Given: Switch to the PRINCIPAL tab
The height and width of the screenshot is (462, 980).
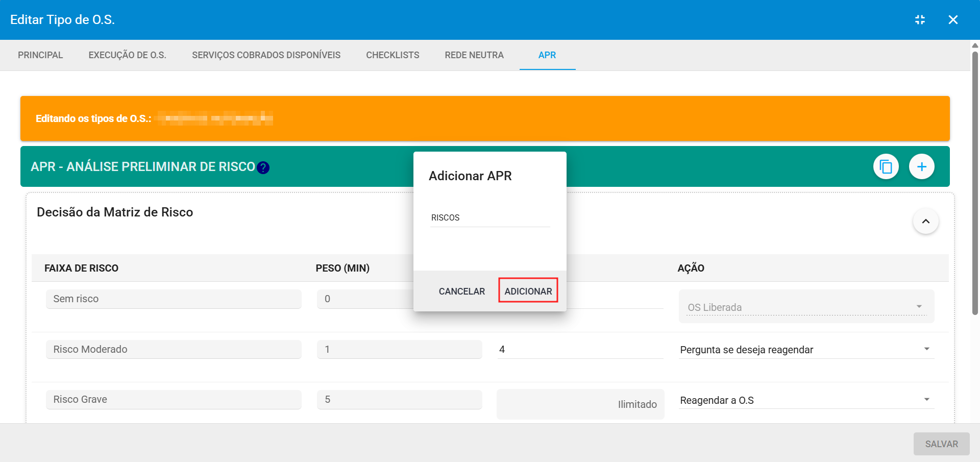Looking at the screenshot, I should [40, 55].
